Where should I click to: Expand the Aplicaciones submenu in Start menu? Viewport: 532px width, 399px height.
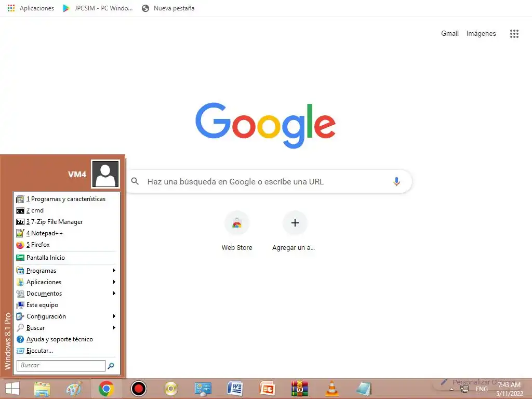pos(66,282)
